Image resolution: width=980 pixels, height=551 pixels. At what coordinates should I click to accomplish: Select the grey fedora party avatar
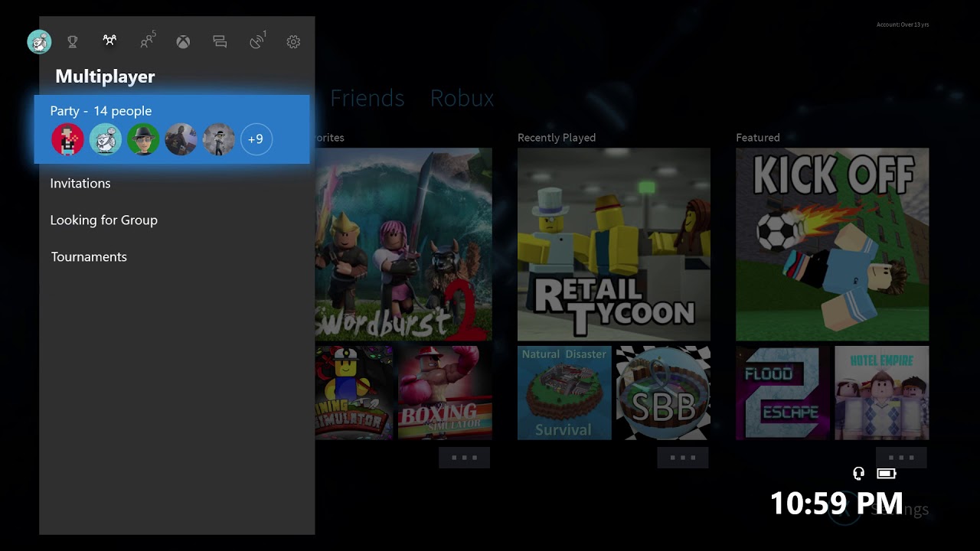tap(219, 139)
